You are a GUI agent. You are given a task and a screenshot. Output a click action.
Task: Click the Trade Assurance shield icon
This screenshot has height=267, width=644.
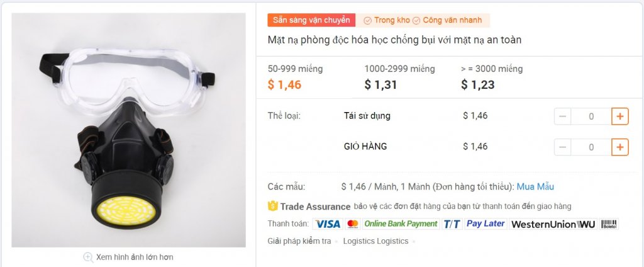pyautogui.click(x=273, y=206)
